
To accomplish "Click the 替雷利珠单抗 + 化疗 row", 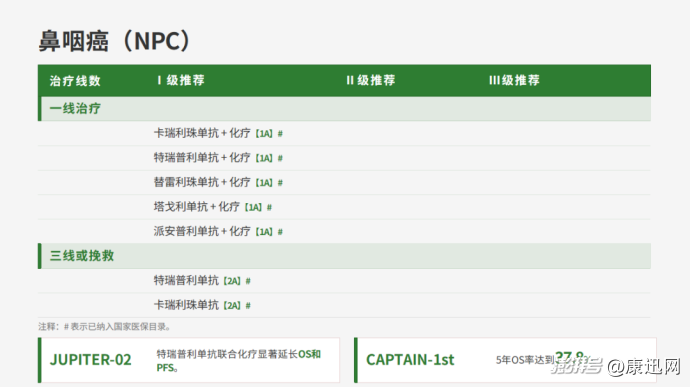I will click(x=344, y=183).
